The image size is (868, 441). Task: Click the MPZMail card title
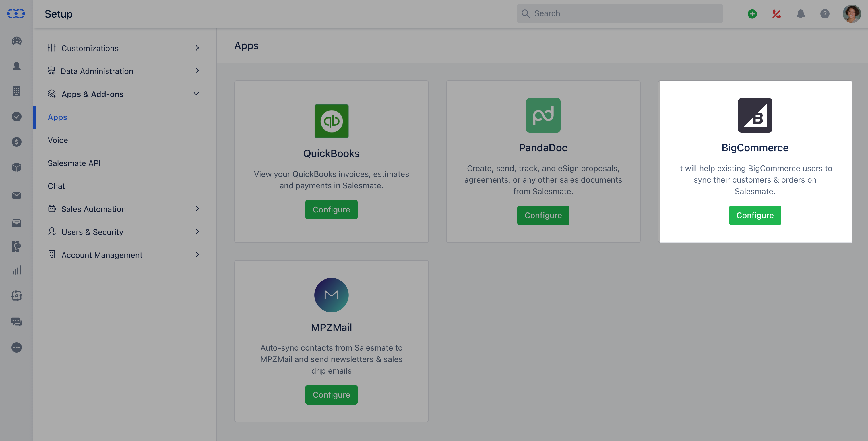pos(331,328)
